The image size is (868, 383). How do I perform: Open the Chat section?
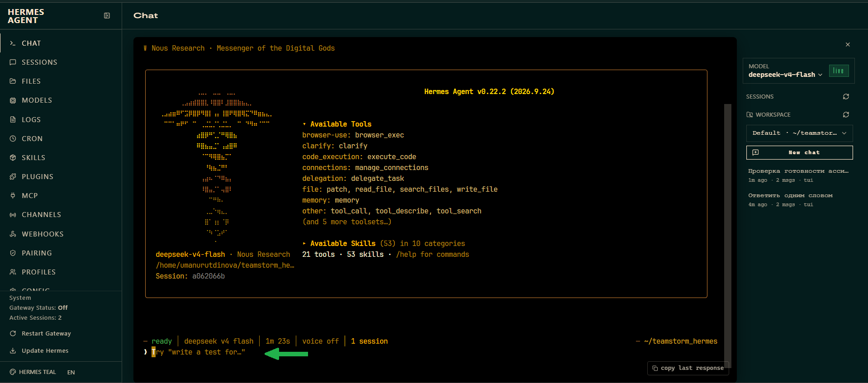tap(61, 43)
